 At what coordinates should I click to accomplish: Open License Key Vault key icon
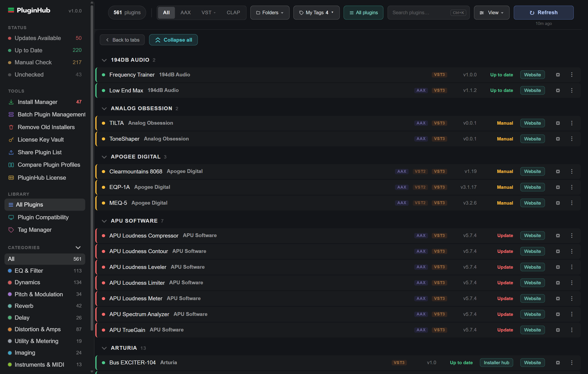[x=11, y=140]
